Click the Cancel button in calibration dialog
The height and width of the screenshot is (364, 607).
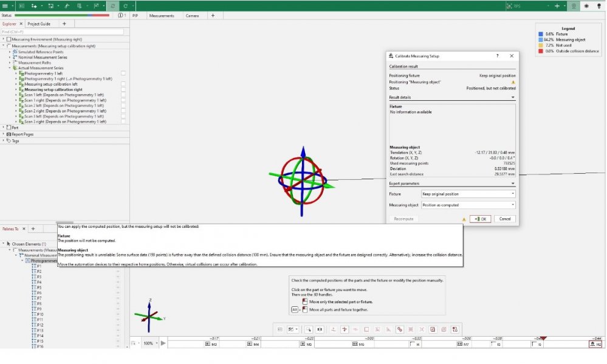[504, 219]
